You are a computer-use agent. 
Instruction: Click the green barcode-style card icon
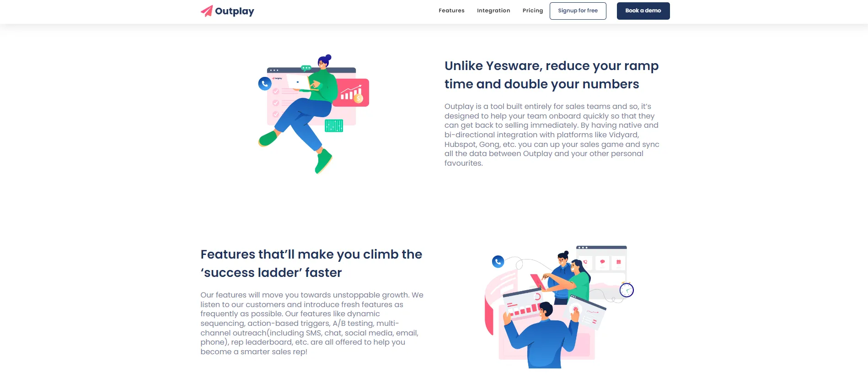(x=334, y=125)
